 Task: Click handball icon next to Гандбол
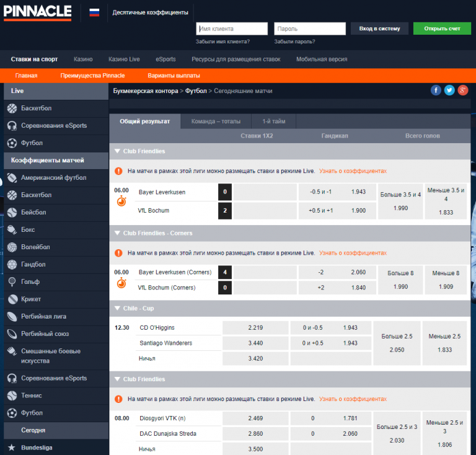12,264
